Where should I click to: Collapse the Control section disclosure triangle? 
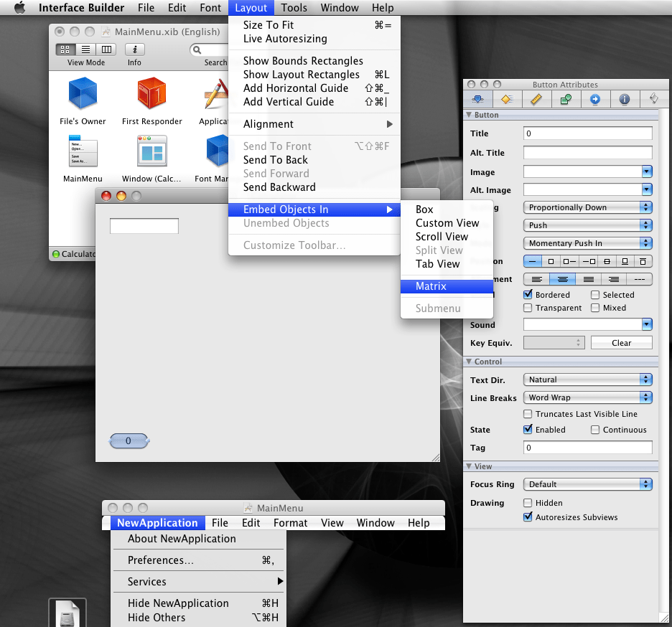(x=469, y=362)
